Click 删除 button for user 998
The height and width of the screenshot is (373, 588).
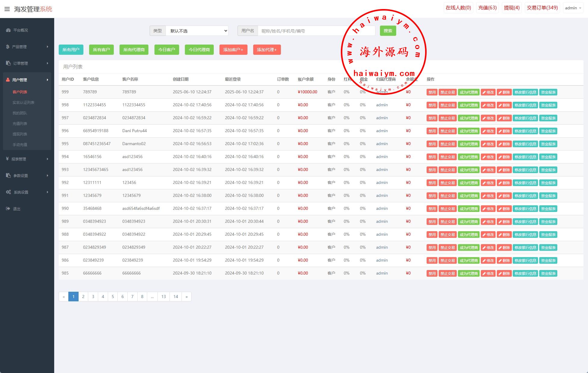[504, 105]
